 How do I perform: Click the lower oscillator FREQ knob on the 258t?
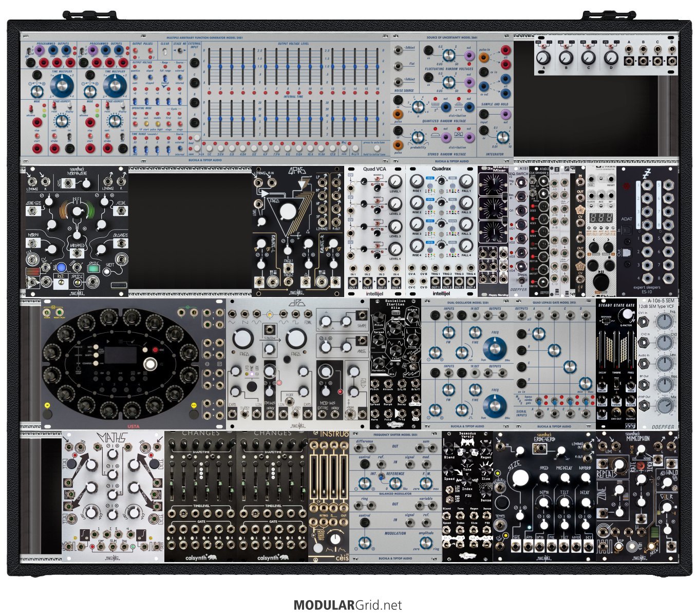[x=494, y=406]
